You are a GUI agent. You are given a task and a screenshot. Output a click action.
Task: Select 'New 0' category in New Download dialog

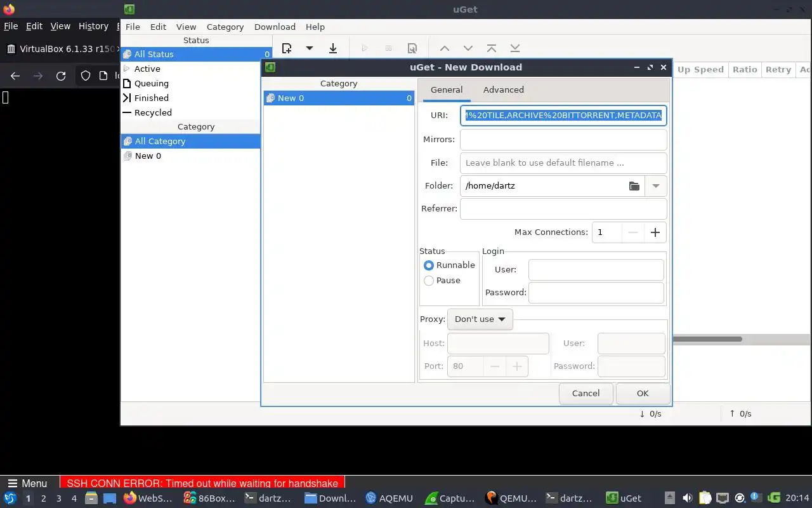coord(339,98)
